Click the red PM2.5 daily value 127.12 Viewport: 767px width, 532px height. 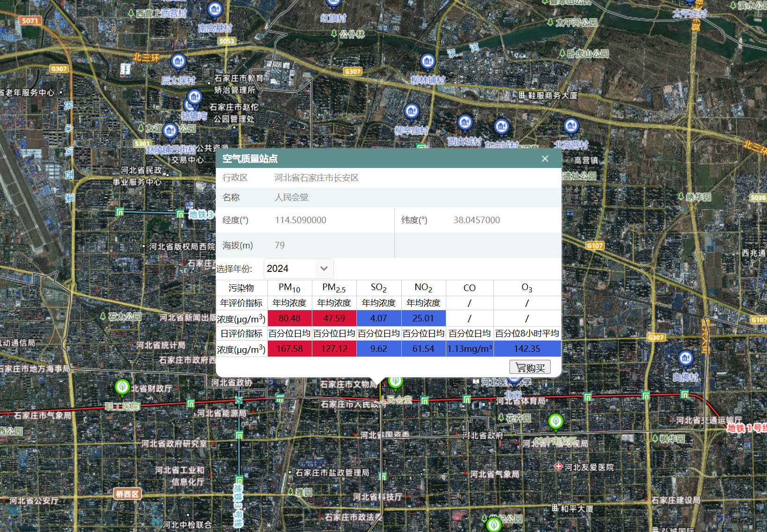334,349
